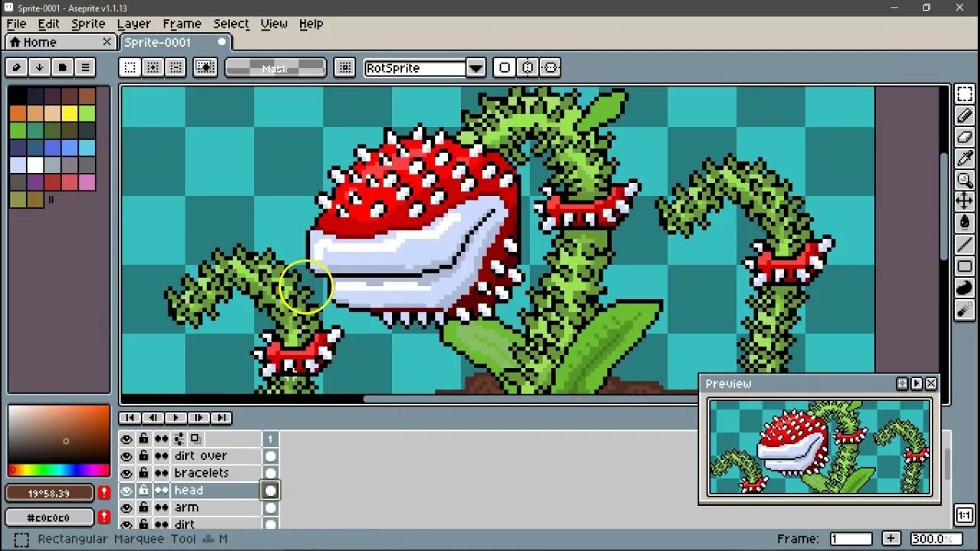Select the Contour blob tool
Screen dimensions: 980x551
point(965,288)
